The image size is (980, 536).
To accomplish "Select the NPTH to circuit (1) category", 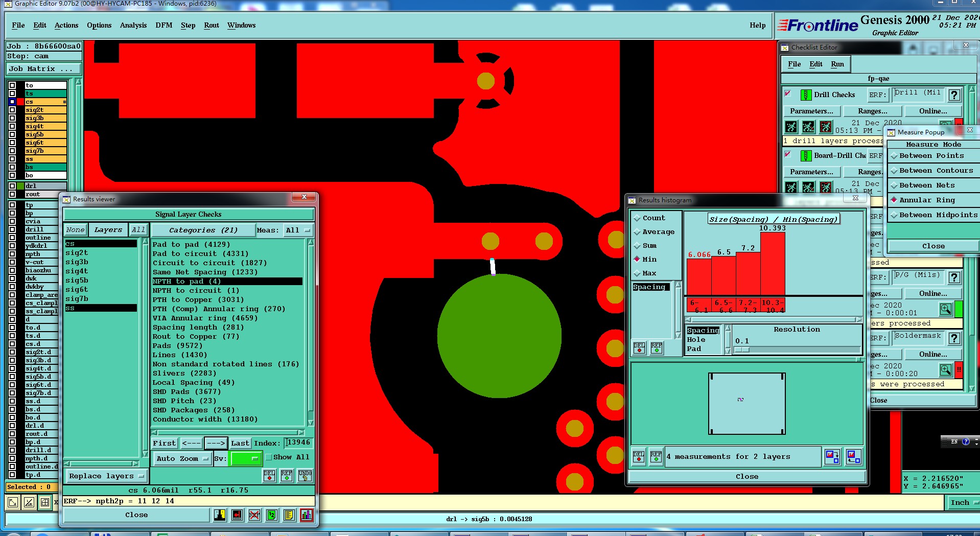I will point(196,291).
